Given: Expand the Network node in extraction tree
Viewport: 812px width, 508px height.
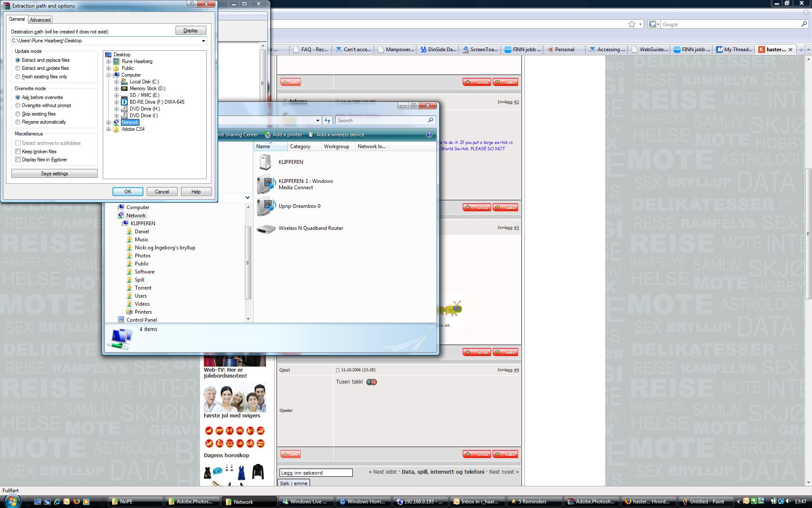Looking at the screenshot, I should coord(109,122).
